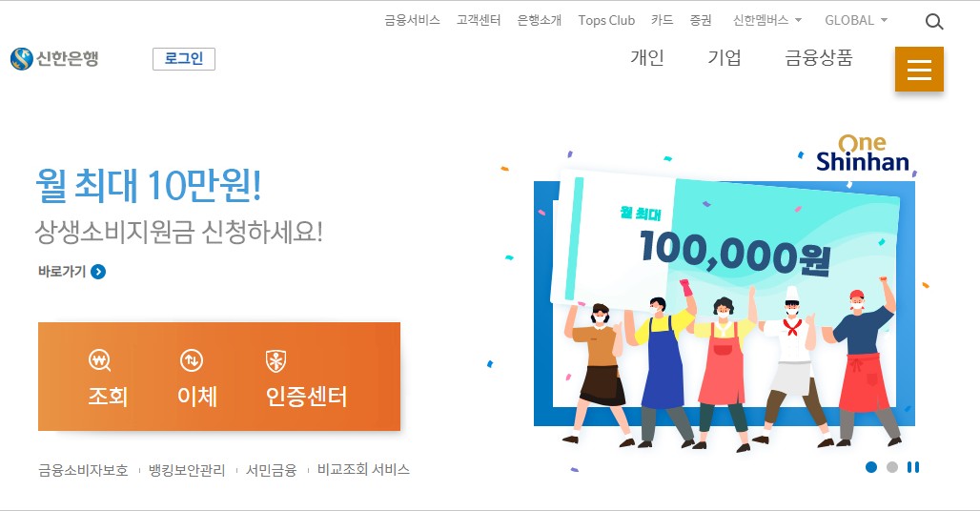Open the search magnifier icon
The width and height of the screenshot is (980, 511).
click(x=933, y=22)
